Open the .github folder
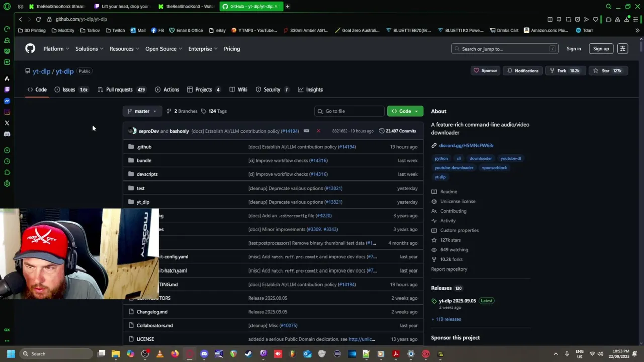Image resolution: width=644 pixels, height=362 pixels. (x=144, y=147)
